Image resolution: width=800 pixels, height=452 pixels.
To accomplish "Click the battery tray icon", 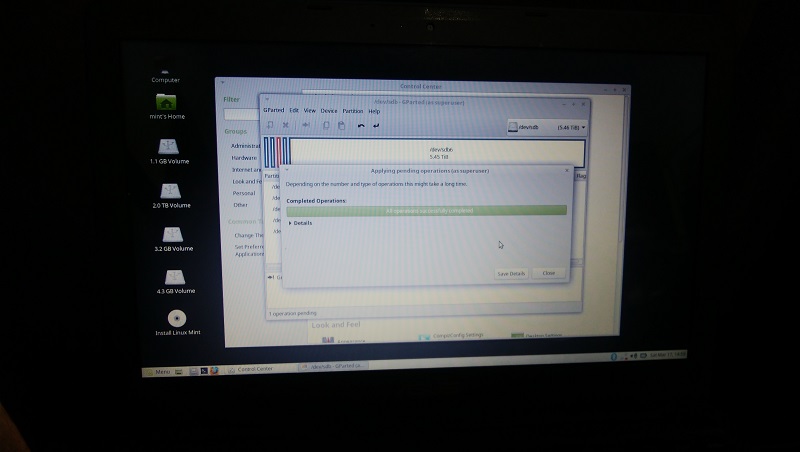I will tap(643, 356).
